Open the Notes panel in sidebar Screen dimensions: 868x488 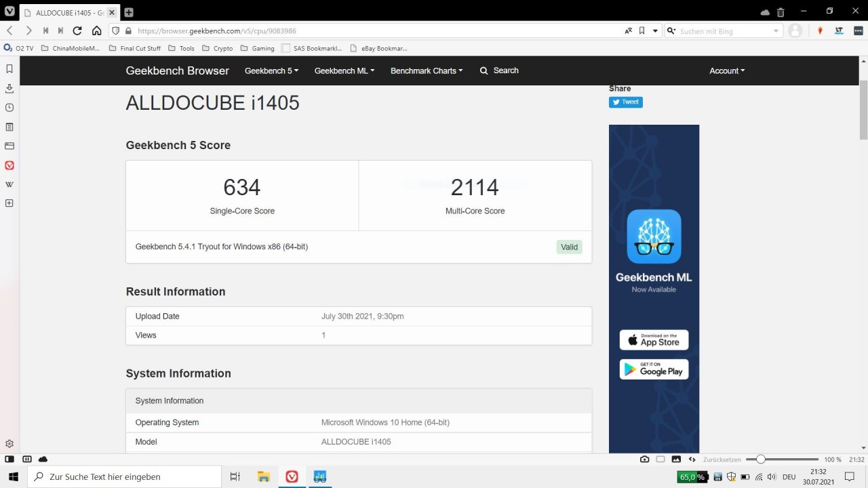9,127
